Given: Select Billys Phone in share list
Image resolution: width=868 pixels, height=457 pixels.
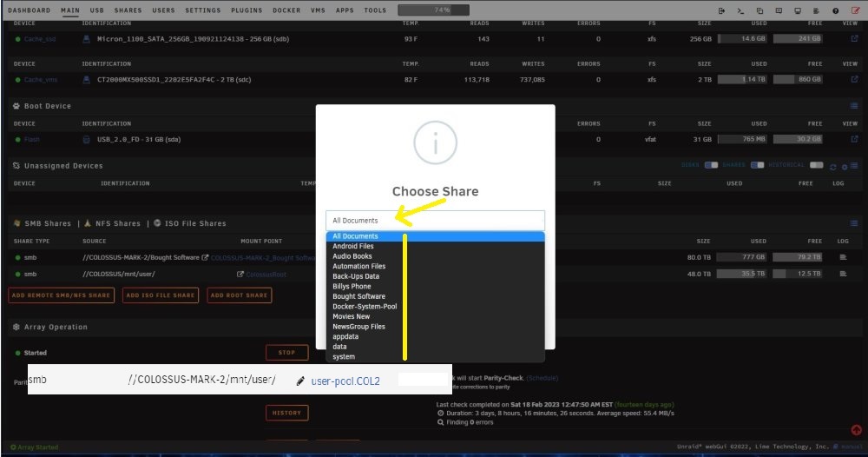Looking at the screenshot, I should [435, 287].
